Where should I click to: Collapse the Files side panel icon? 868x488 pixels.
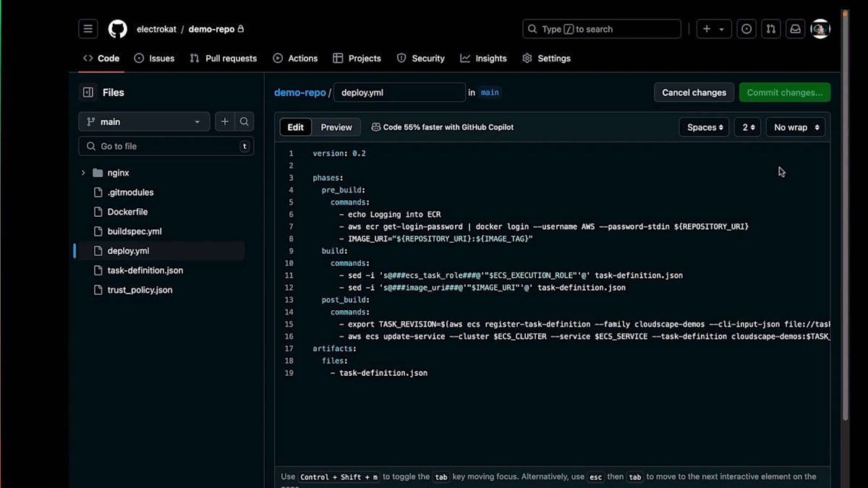pos(88,93)
